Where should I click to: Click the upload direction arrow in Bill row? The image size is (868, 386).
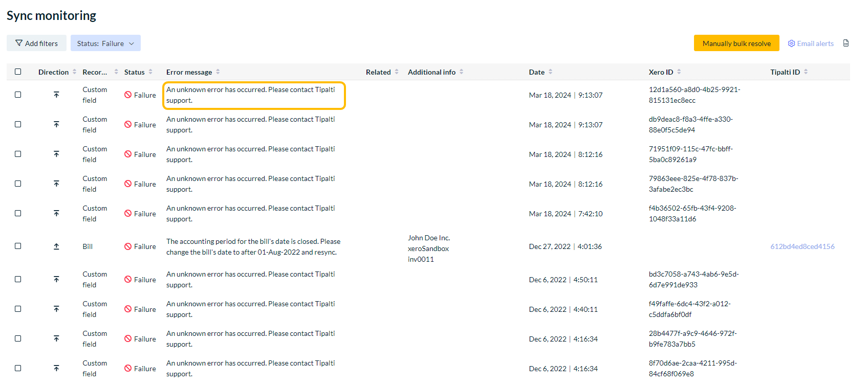56,246
